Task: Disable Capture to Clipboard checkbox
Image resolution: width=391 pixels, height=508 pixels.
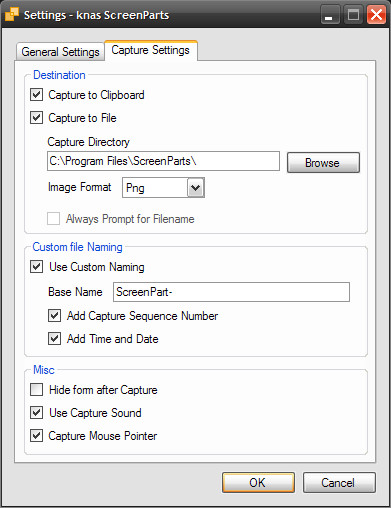Action: click(x=36, y=95)
